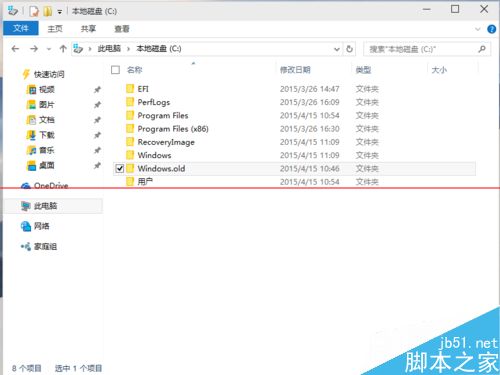Viewport: 500px width, 375px height.
Task: Click the blue Help question mark icon
Action: (x=491, y=29)
